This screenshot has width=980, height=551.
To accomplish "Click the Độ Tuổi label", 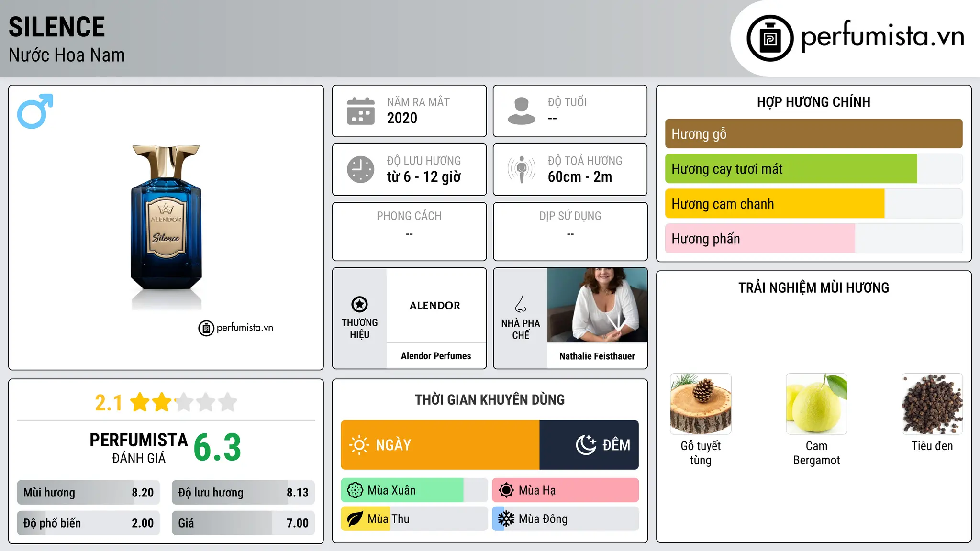I will pyautogui.click(x=567, y=102).
